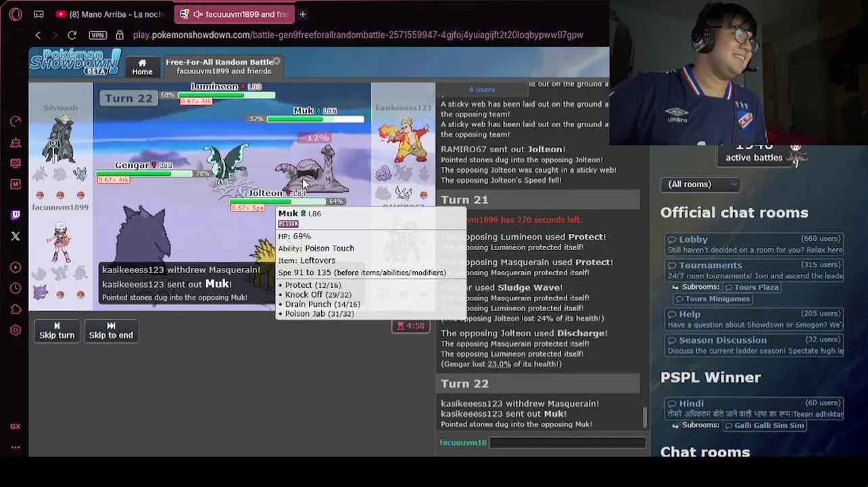Click the padlock site info icon

pos(120,35)
